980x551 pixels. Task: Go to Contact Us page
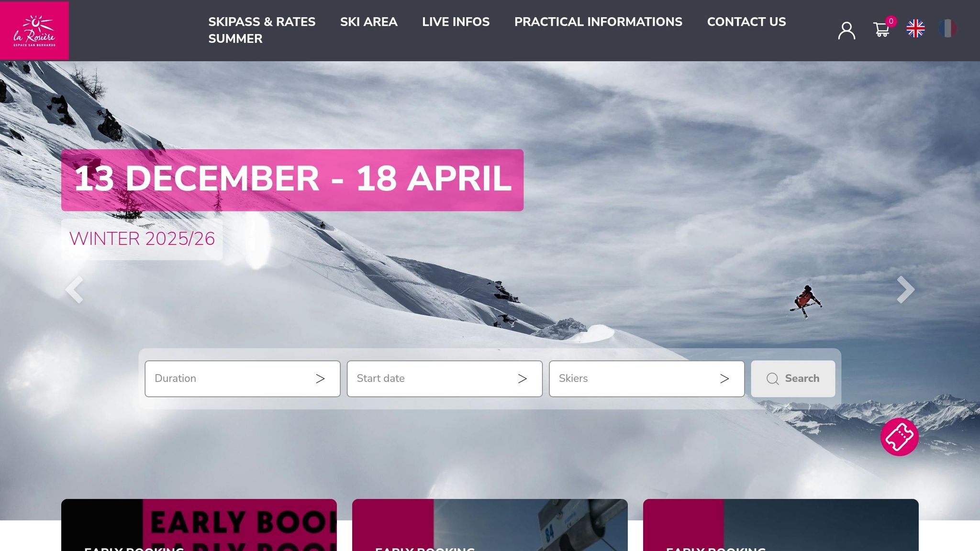746,22
